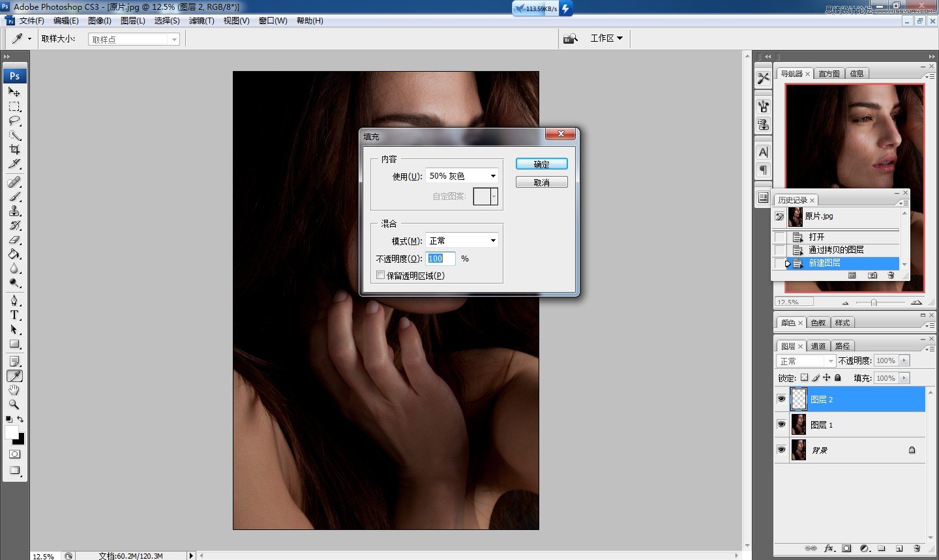Switch to the 通道 tab
This screenshot has height=560, width=939.
pos(818,346)
